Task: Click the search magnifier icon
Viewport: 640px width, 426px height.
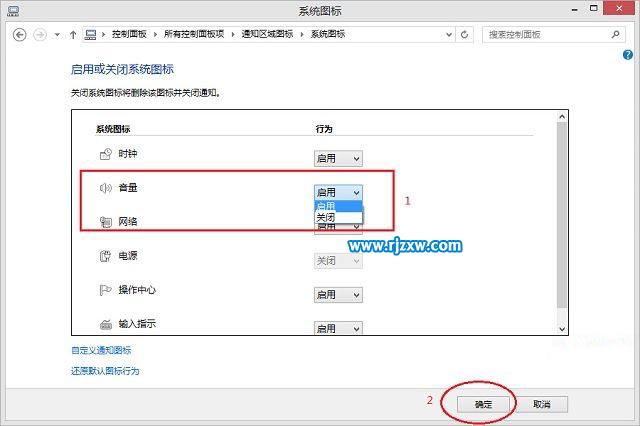Action: [616, 34]
